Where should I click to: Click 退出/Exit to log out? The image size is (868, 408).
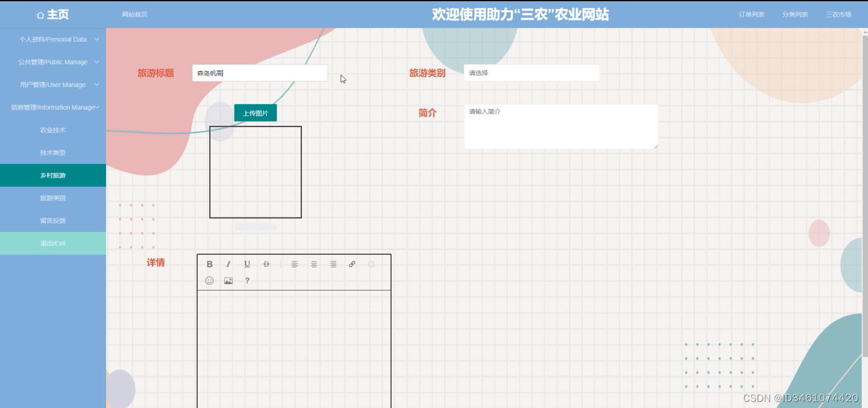53,243
